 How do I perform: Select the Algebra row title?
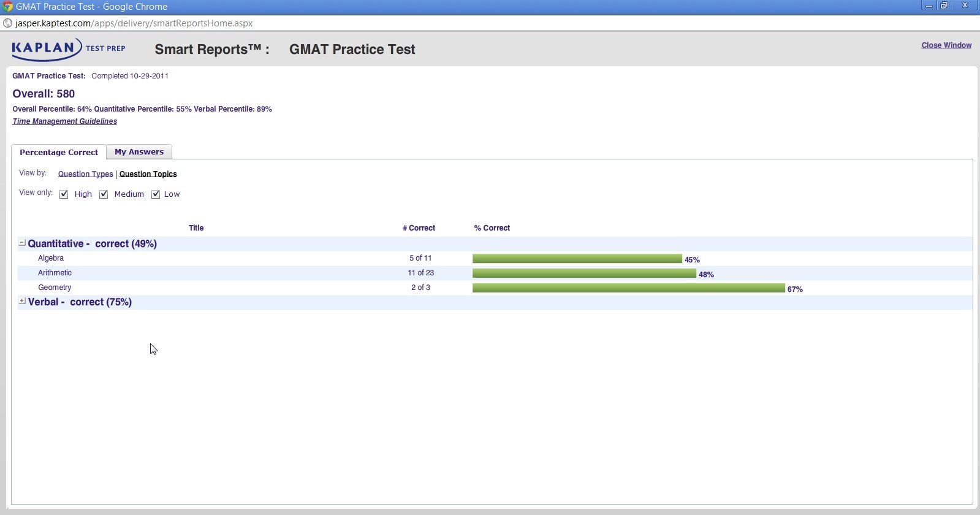coord(51,258)
